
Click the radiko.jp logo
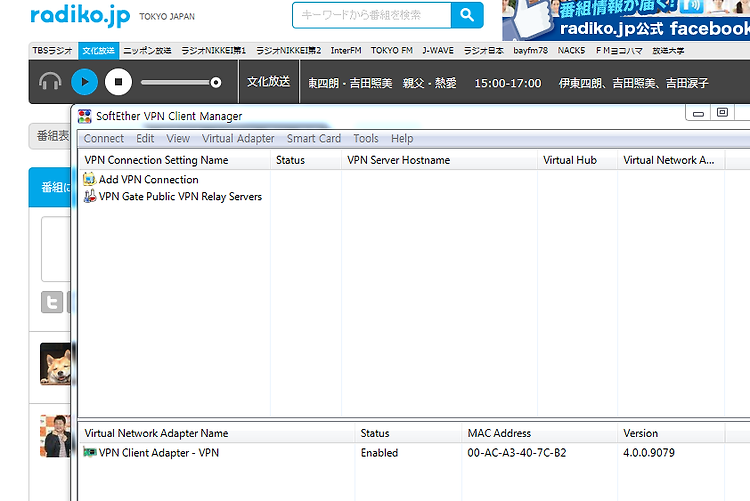point(80,15)
